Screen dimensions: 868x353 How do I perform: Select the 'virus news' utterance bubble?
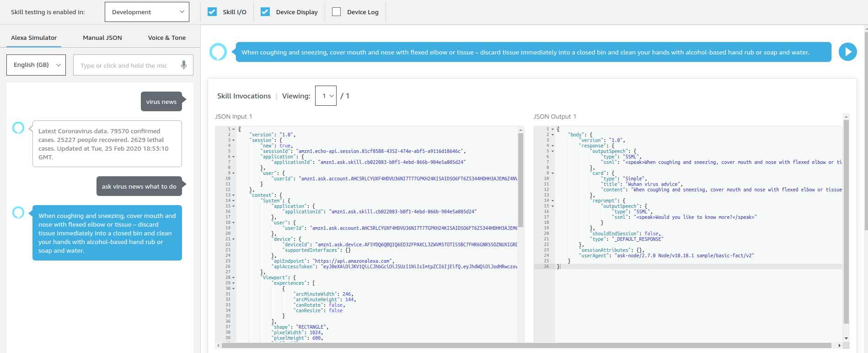(x=161, y=102)
